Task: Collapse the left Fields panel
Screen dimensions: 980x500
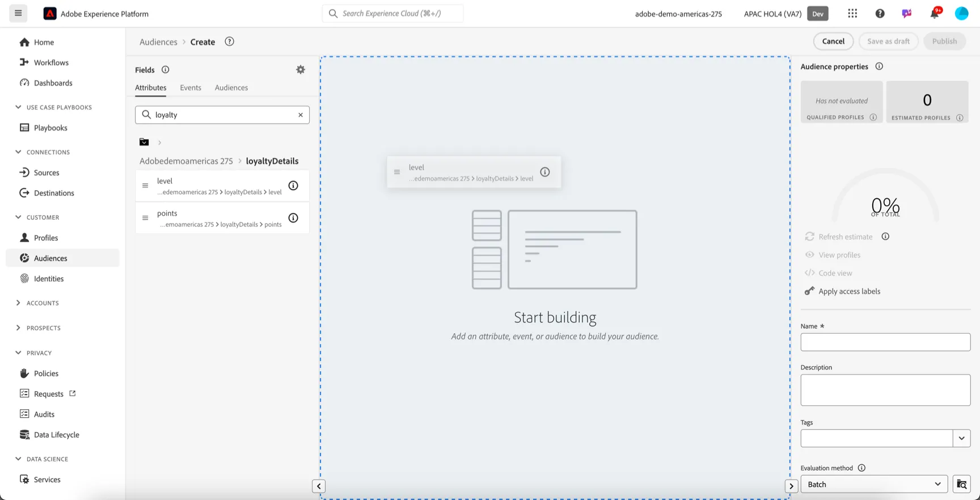Action: click(319, 486)
